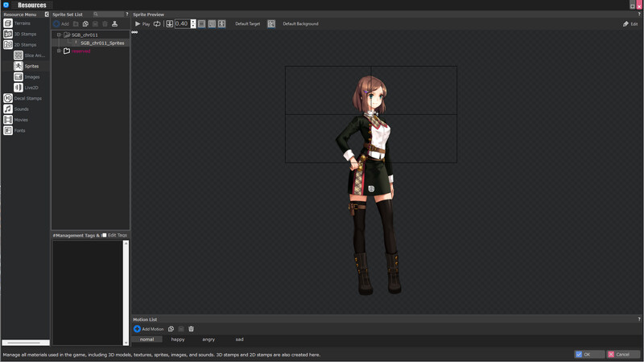Select the SGB_chr011 folder row

point(90,35)
